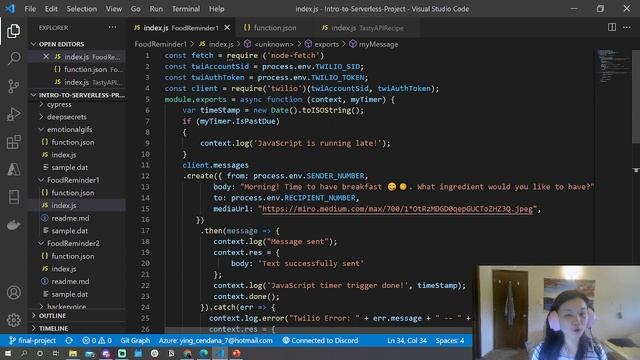Open function.json under emotionalgifs
640x360 pixels.
point(73,142)
